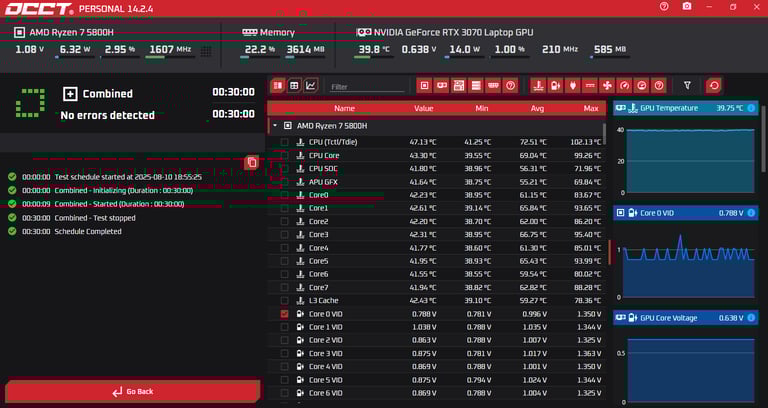Click the GPU Temperature graph area

(x=691, y=161)
